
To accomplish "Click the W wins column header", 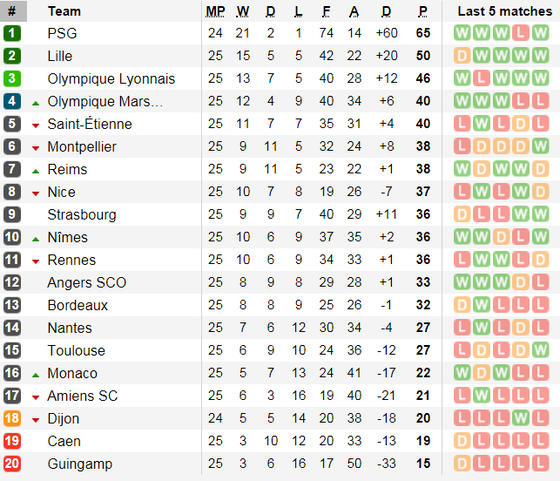I will pyautogui.click(x=243, y=11).
